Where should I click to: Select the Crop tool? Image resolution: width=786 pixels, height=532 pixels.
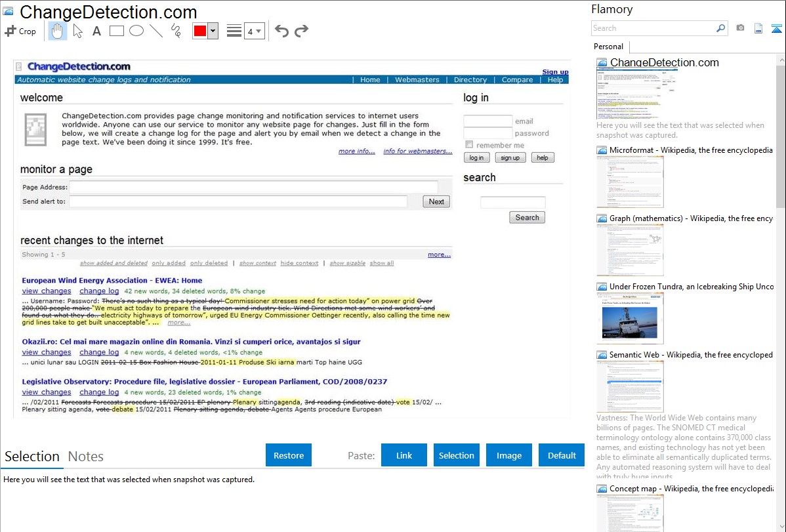point(20,31)
